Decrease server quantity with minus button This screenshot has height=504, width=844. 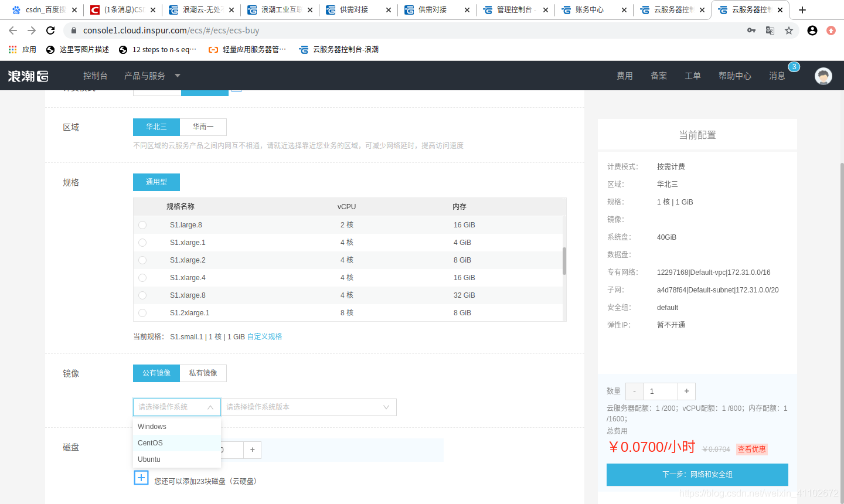(x=634, y=391)
